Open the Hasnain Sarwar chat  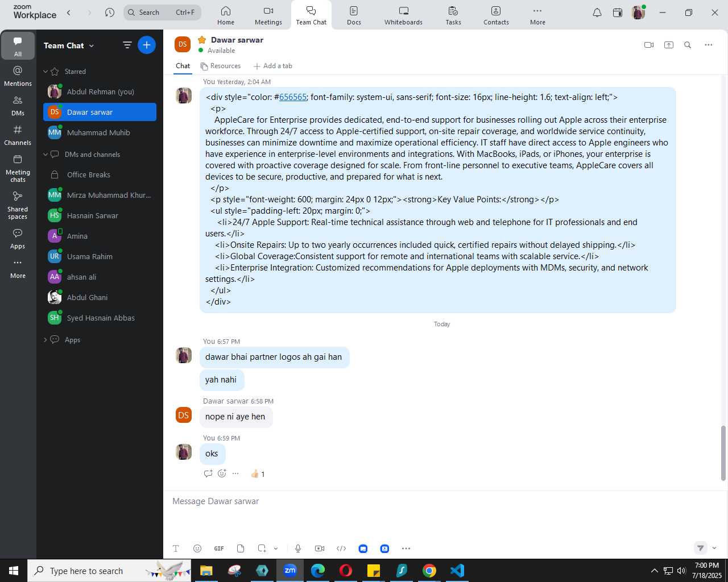tap(100, 215)
